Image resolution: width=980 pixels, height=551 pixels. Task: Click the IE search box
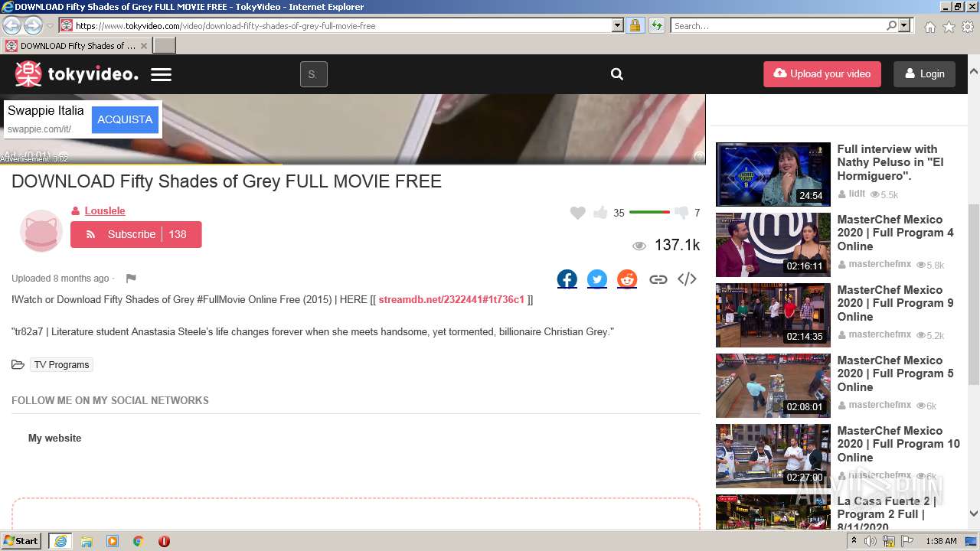(x=778, y=26)
